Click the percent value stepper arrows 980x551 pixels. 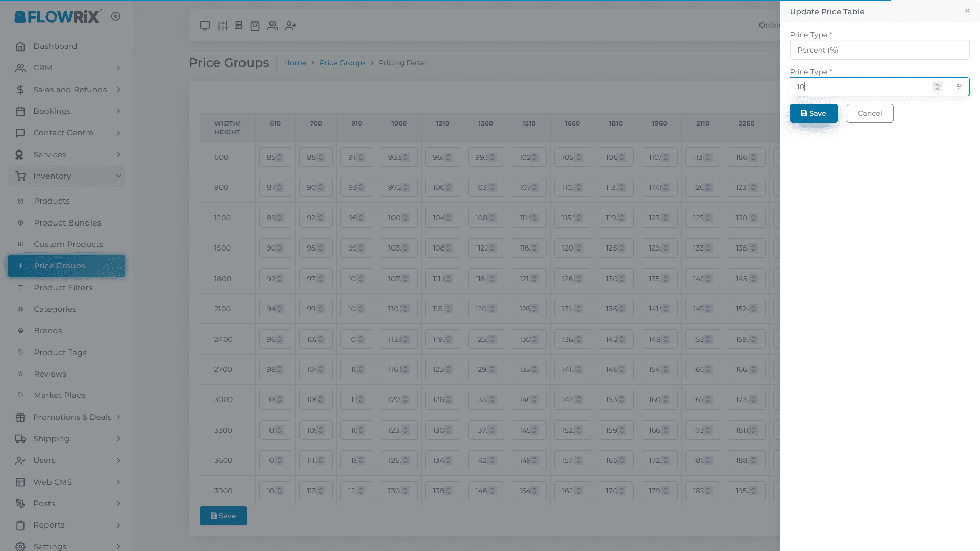point(937,87)
